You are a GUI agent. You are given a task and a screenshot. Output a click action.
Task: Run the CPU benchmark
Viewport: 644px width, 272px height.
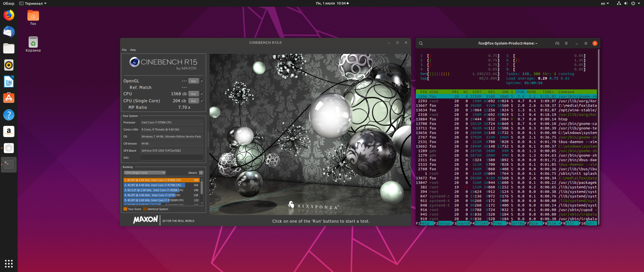click(x=193, y=94)
